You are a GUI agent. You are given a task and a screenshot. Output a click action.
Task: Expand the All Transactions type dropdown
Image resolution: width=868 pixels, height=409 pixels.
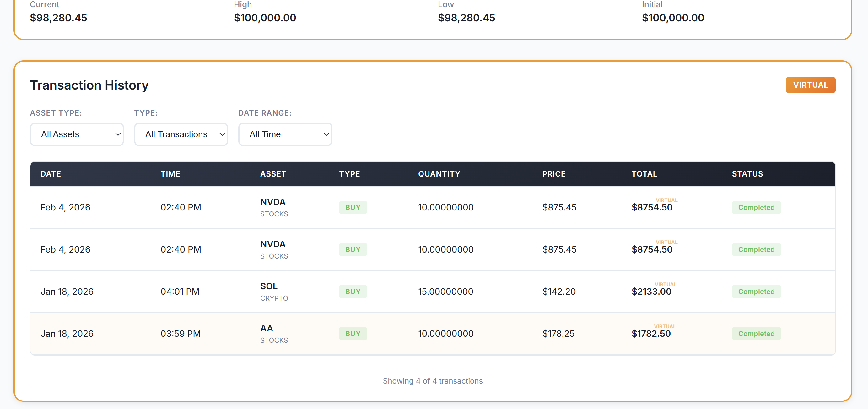point(181,134)
